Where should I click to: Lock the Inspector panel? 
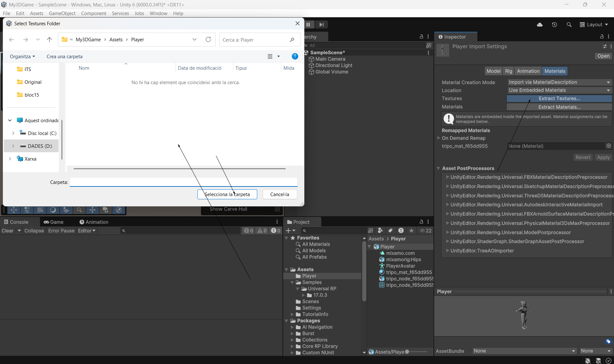pyautogui.click(x=602, y=37)
